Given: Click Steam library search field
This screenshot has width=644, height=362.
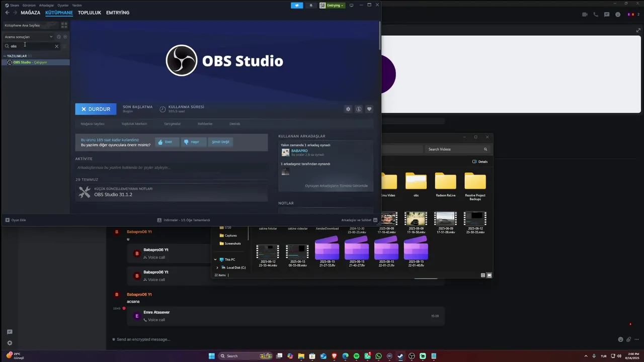Looking at the screenshot, I should (x=31, y=46).
